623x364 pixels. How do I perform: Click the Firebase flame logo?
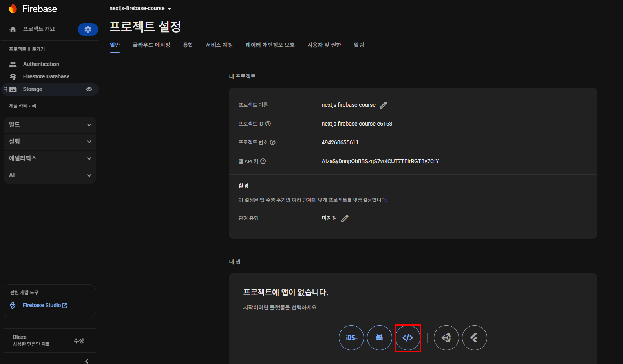13,8
